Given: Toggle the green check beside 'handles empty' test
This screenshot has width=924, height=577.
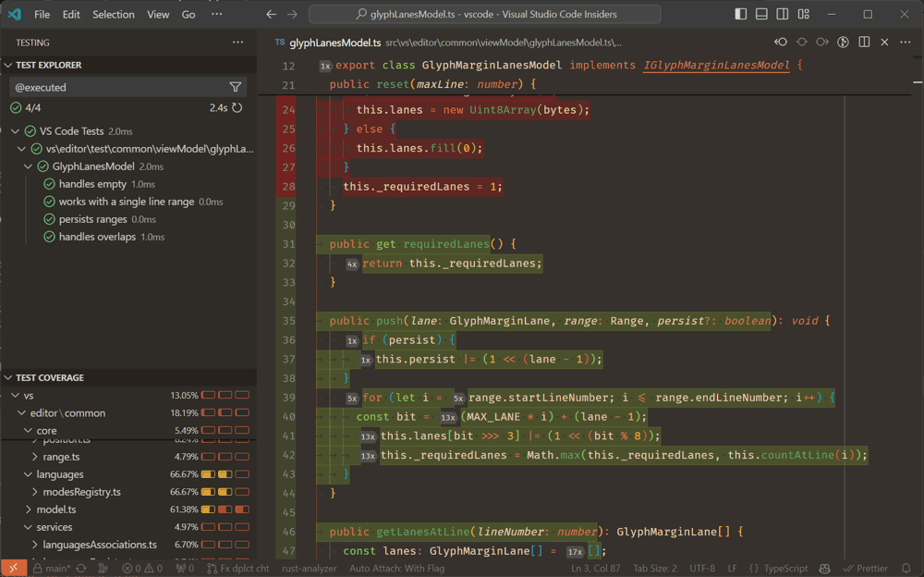Looking at the screenshot, I should coord(49,184).
